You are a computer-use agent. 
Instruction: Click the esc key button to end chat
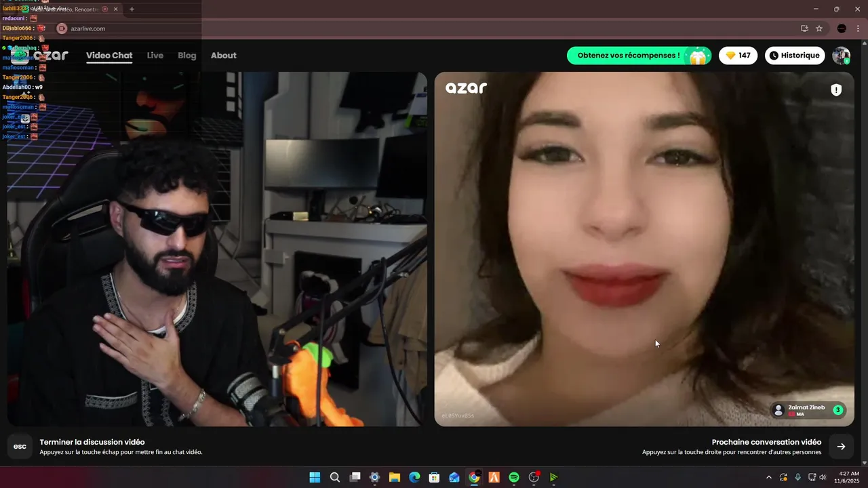coord(20,447)
